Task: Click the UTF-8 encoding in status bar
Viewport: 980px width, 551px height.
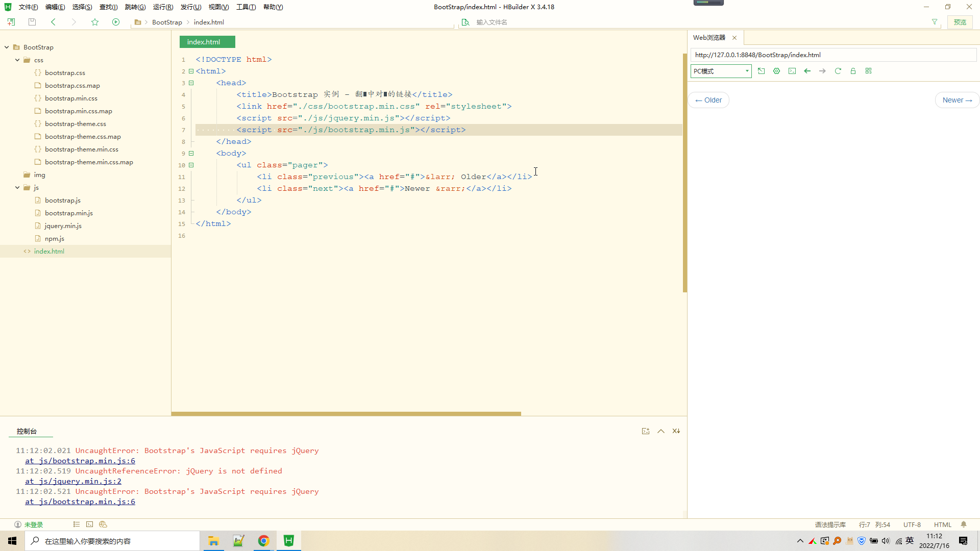Action: pyautogui.click(x=912, y=524)
